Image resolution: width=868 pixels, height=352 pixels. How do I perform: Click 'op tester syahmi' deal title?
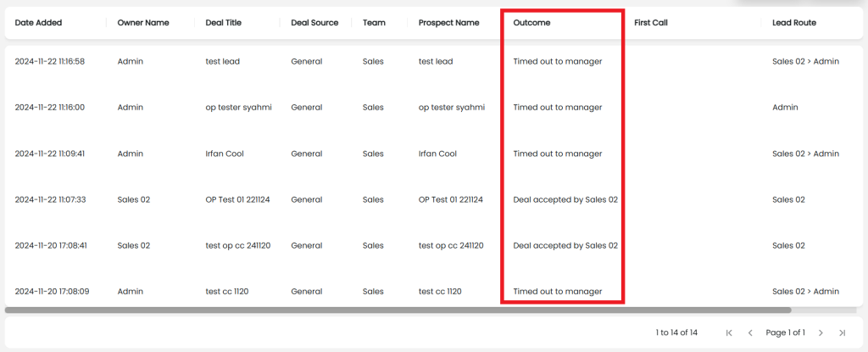(238, 108)
